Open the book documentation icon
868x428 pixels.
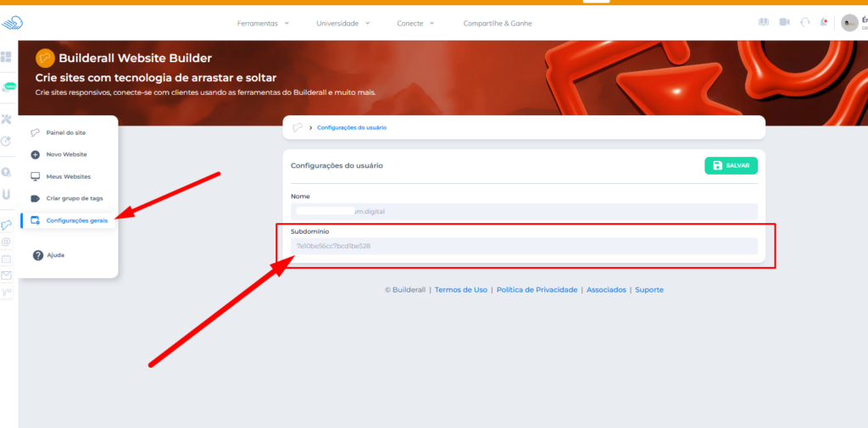click(x=763, y=23)
